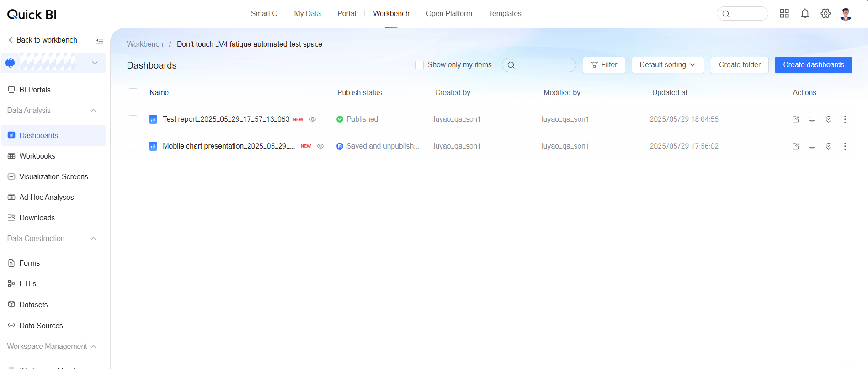Screen dimensions: 868x369
Task: Click the Quick BI logo
Action: coord(32,15)
